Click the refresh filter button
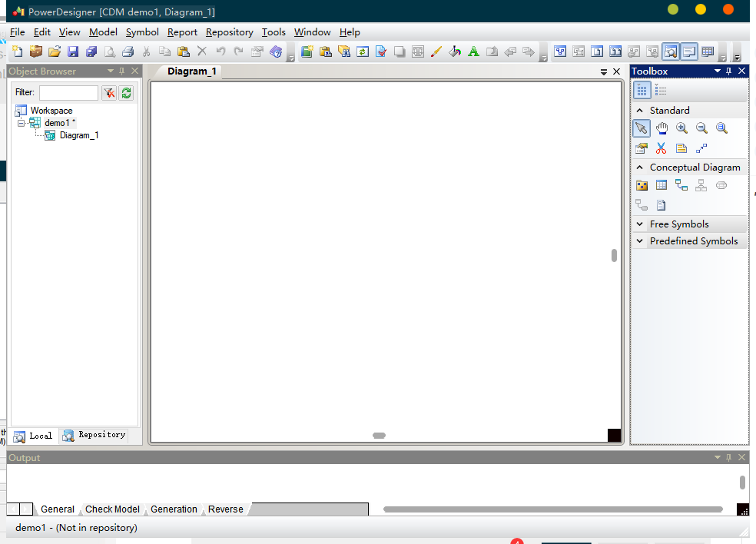Image resolution: width=756 pixels, height=544 pixels. click(x=127, y=93)
